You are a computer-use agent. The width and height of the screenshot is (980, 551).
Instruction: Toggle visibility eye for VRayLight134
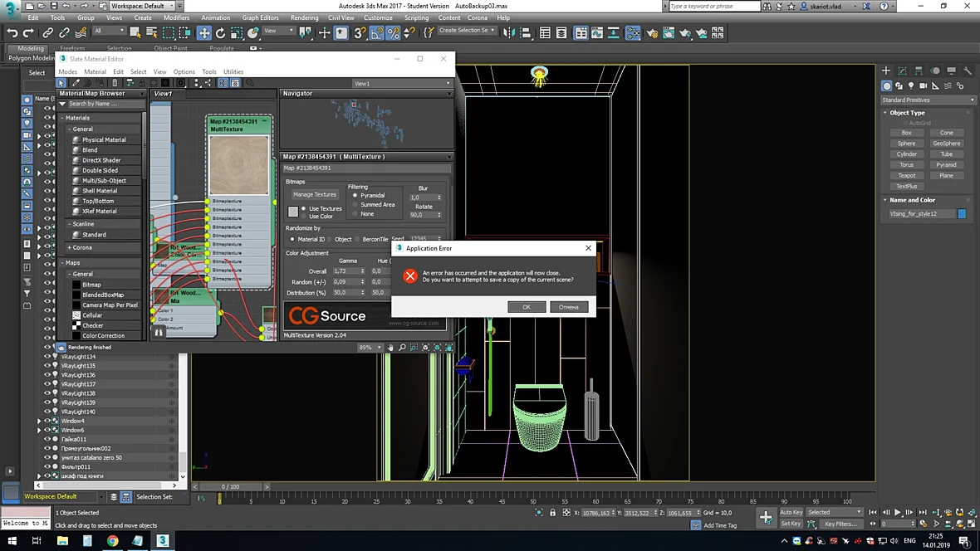tap(47, 357)
